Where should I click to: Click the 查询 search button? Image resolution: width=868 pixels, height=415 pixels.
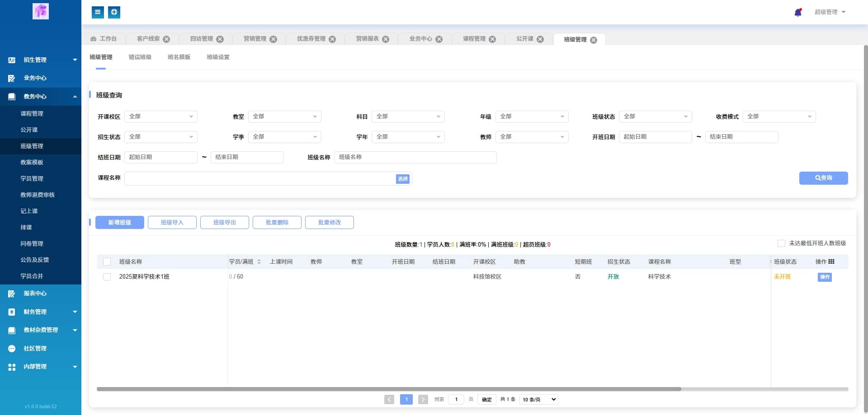point(824,178)
